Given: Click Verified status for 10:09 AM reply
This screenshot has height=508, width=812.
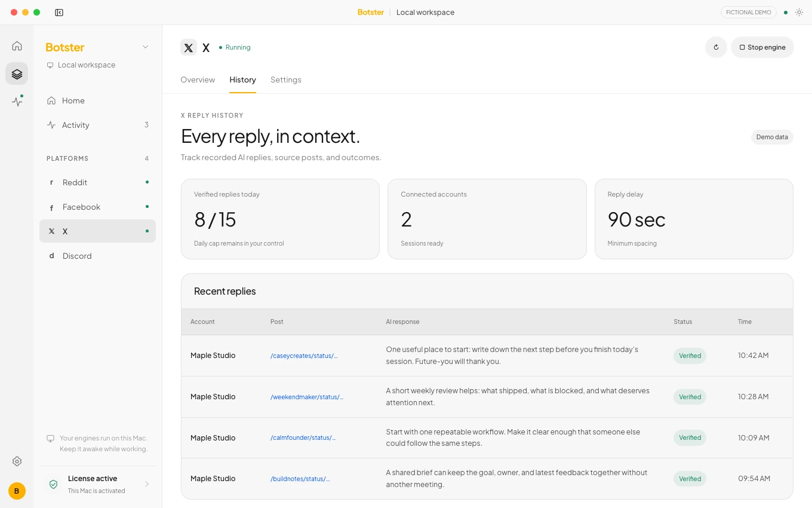Looking at the screenshot, I should tap(690, 437).
